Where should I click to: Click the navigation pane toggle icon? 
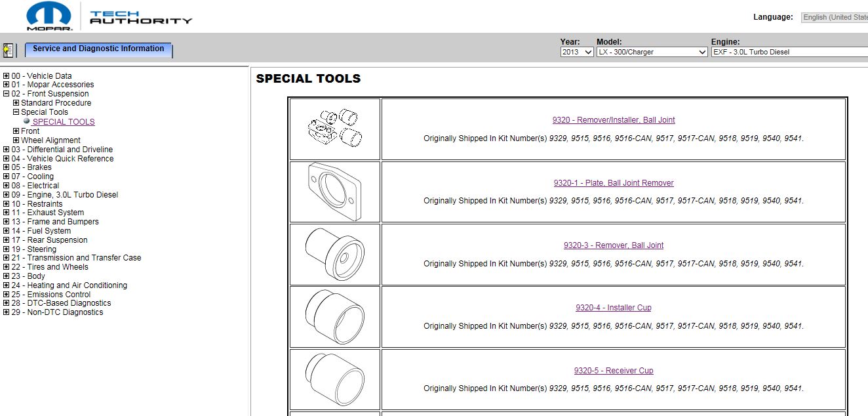pyautogui.click(x=9, y=50)
